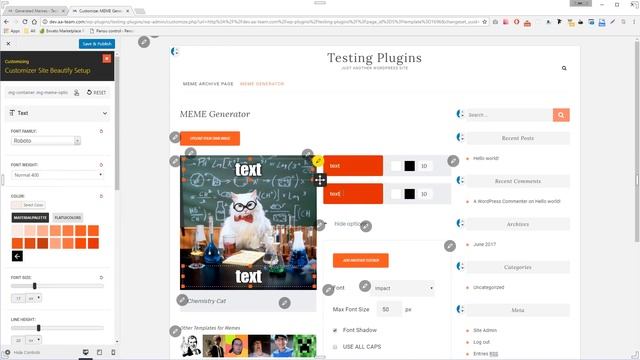Click the orange Upload Your Own Image button
This screenshot has height=360, width=640.
point(210,138)
